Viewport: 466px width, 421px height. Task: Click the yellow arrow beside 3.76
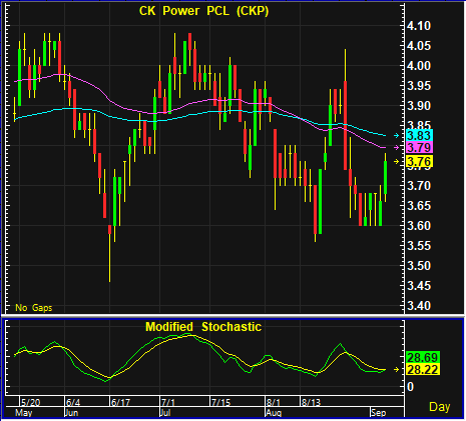[396, 162]
